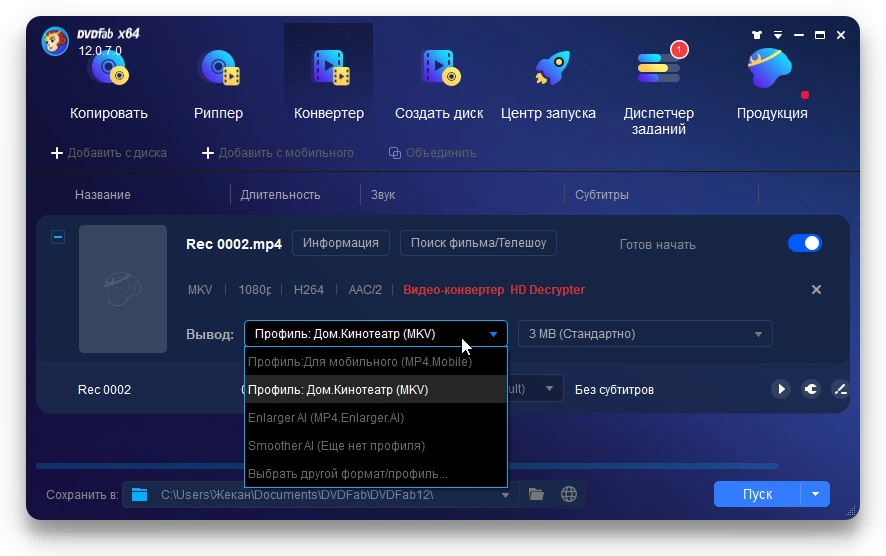Click the Готов начать status text
The width and height of the screenshot is (886, 556).
[x=657, y=245]
